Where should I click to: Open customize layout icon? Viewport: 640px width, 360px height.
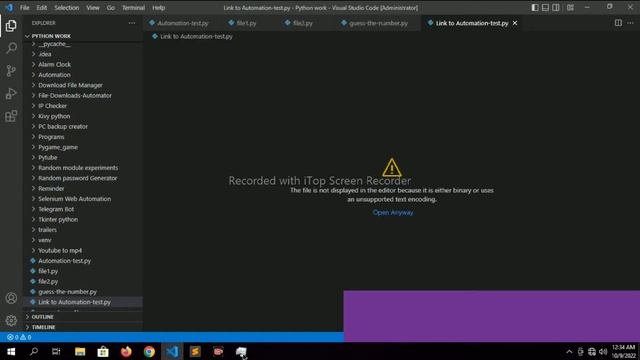tap(570, 8)
